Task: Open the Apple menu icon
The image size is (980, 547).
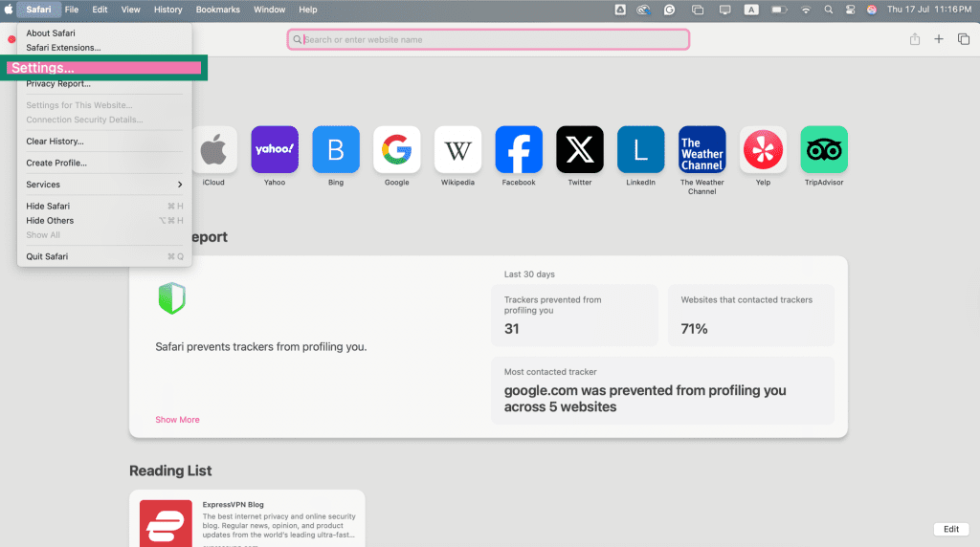Action: pos(9,10)
